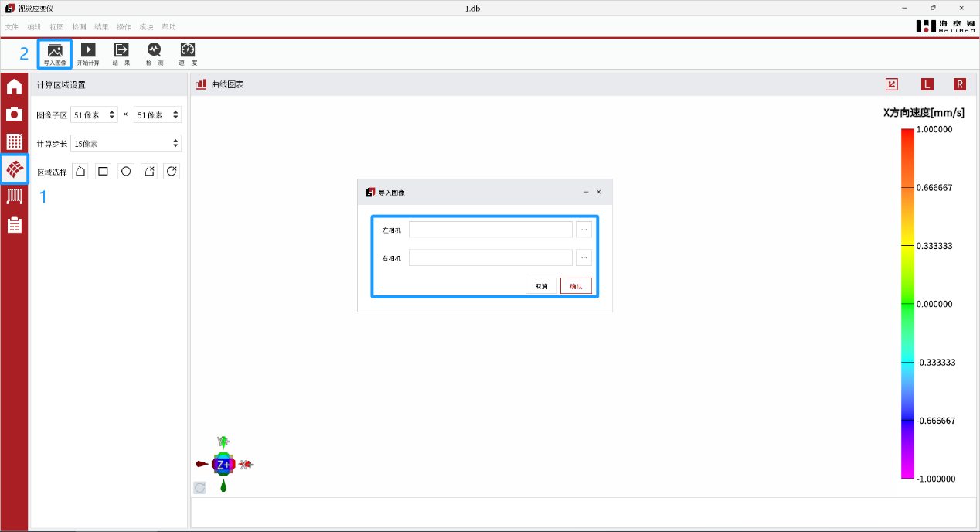
Task: Open the camera panel in the sidebar
Action: (14, 114)
